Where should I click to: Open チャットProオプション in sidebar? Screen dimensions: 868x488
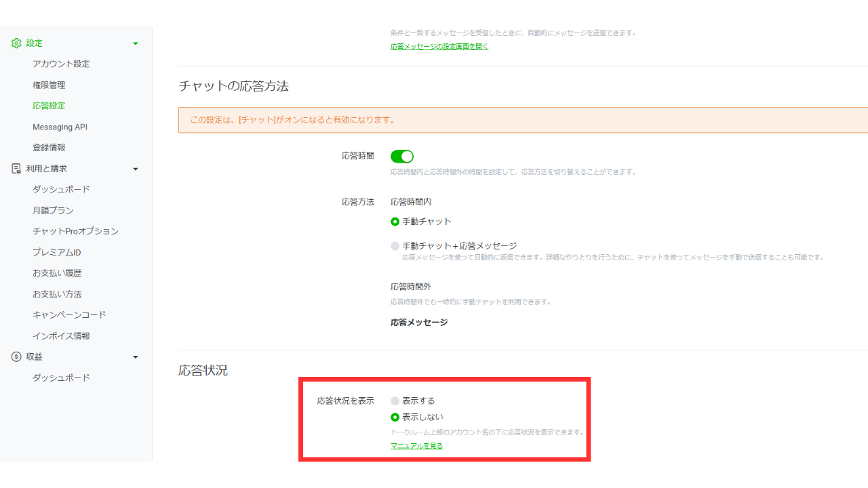(75, 231)
